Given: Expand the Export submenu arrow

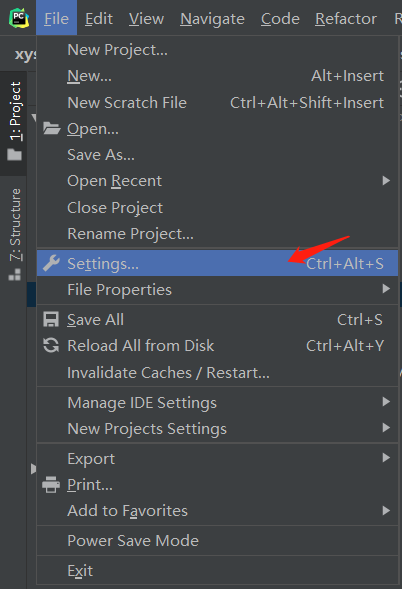Looking at the screenshot, I should pyautogui.click(x=386, y=458).
